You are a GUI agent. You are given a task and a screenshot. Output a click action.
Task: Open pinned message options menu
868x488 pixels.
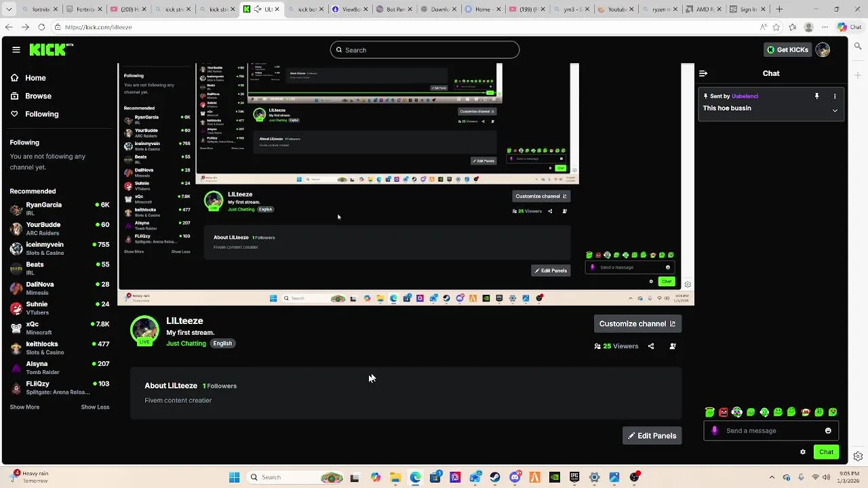[835, 96]
